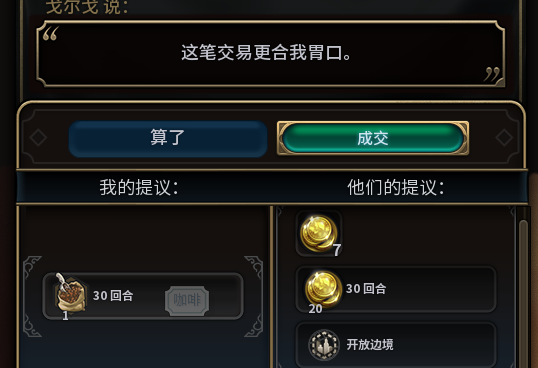Remove the 开放边境 text entry from their offer
The height and width of the screenshot is (368, 538).
(x=370, y=345)
